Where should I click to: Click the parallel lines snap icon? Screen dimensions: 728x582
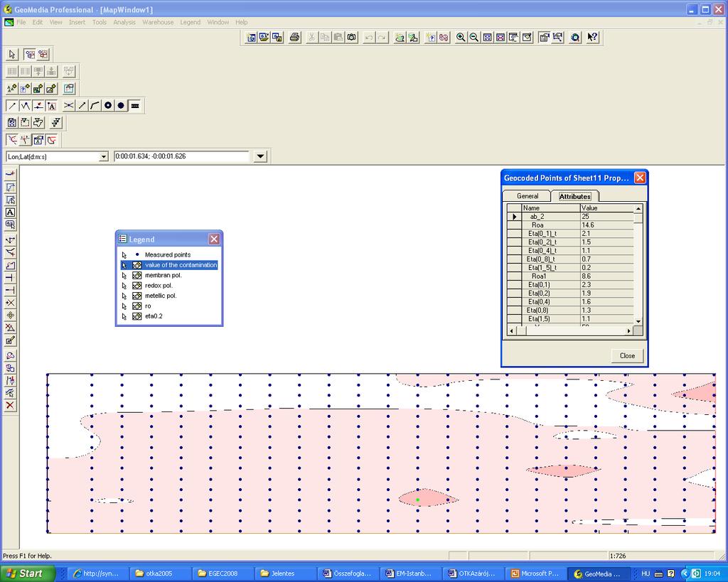[135, 105]
